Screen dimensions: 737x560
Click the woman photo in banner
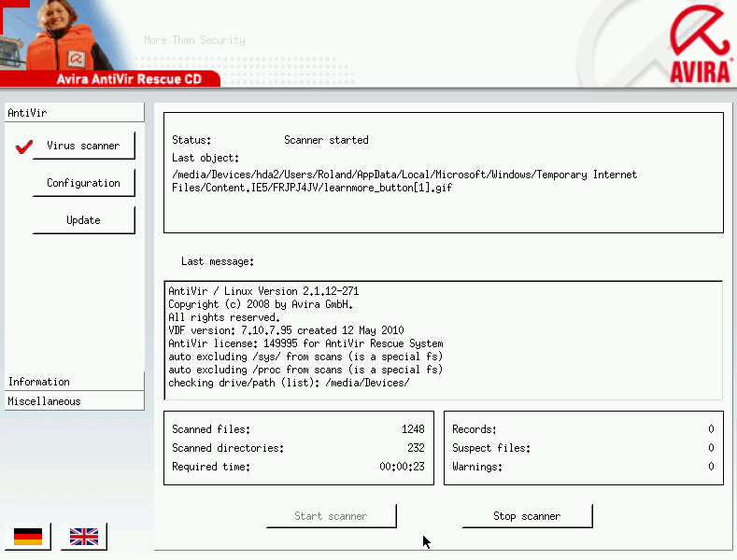pyautogui.click(x=65, y=35)
